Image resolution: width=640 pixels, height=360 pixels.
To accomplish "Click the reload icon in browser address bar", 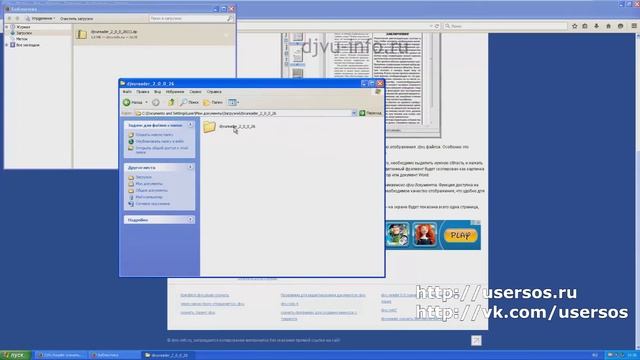I will pyautogui.click(x=437, y=26).
